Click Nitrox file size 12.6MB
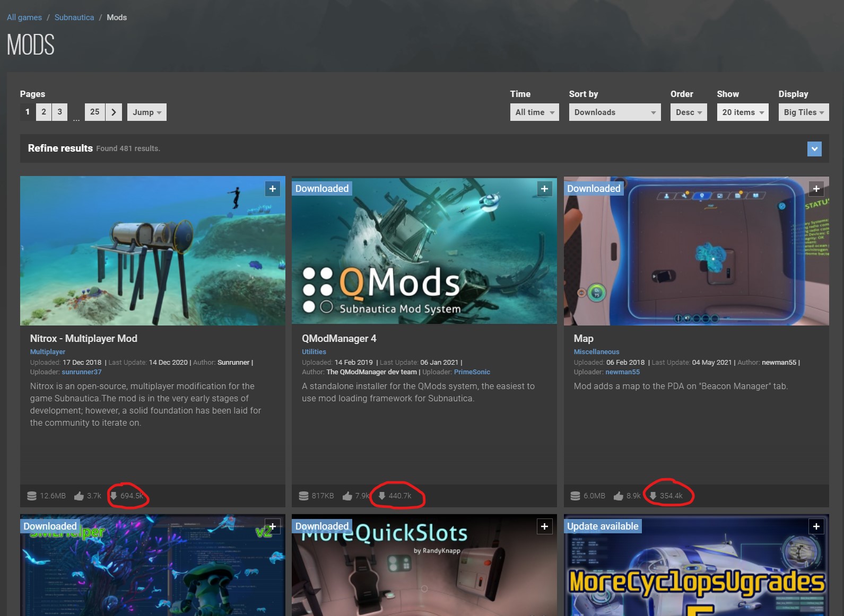Screen dimensions: 844x616 coord(53,496)
